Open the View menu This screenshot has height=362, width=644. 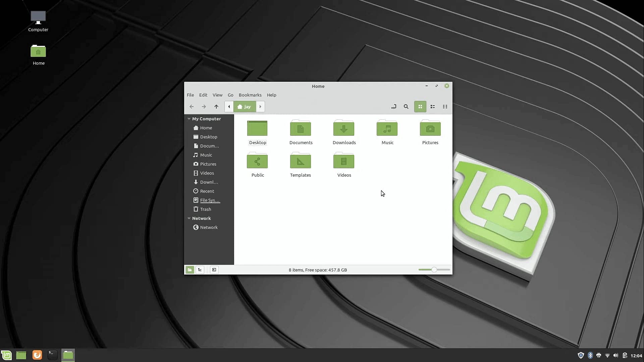217,95
